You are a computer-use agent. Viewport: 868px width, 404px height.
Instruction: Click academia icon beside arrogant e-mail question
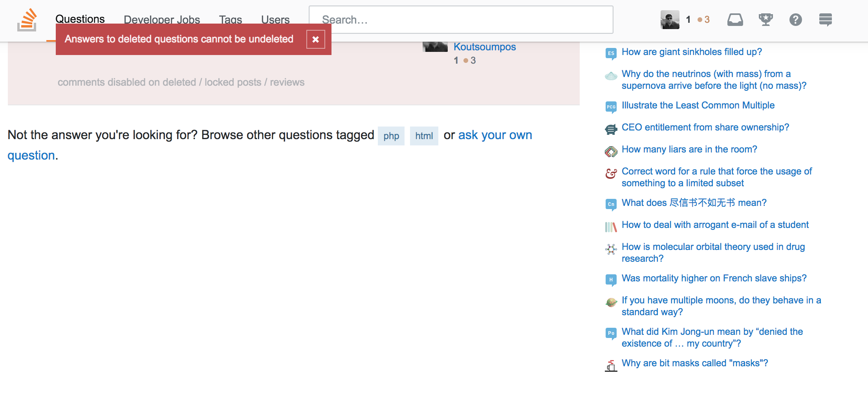[x=611, y=227]
